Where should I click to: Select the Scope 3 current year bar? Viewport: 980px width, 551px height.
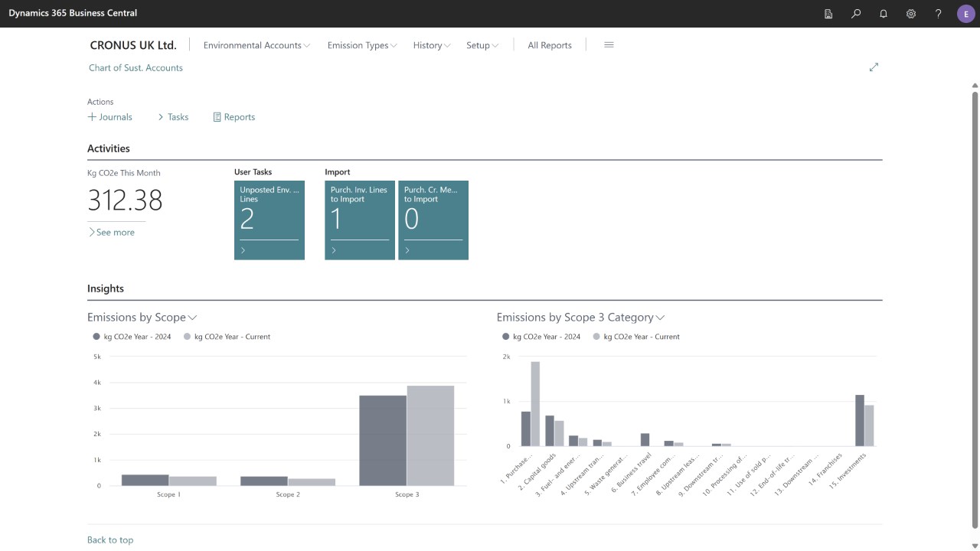[430, 435]
